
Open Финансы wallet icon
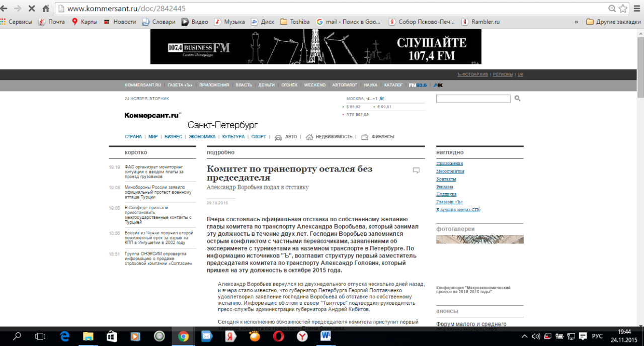tap(365, 137)
